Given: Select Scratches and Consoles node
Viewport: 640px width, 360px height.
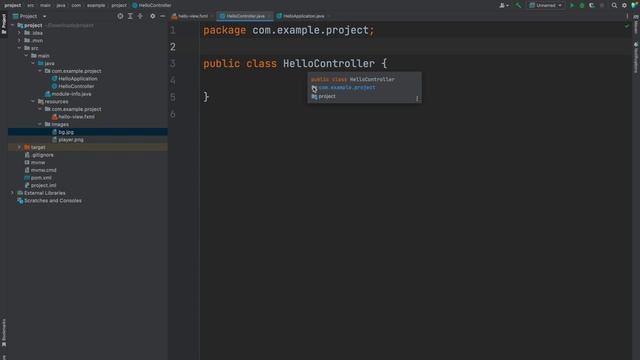Looking at the screenshot, I should point(53,201).
